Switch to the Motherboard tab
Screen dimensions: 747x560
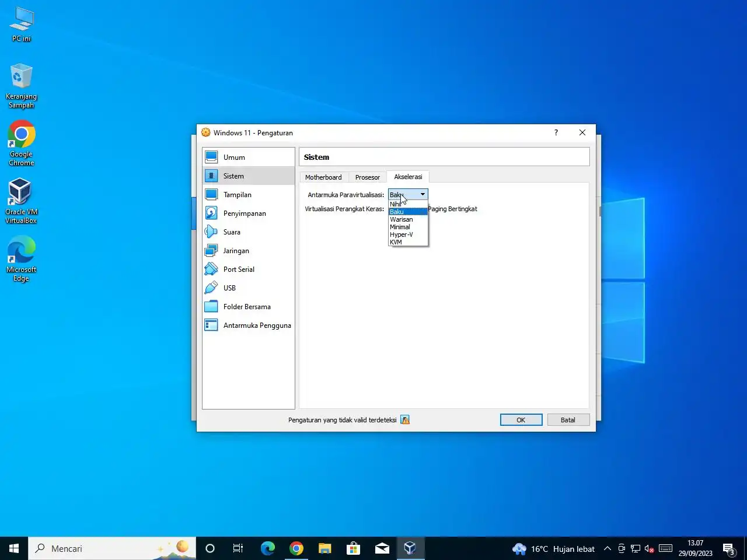click(323, 177)
